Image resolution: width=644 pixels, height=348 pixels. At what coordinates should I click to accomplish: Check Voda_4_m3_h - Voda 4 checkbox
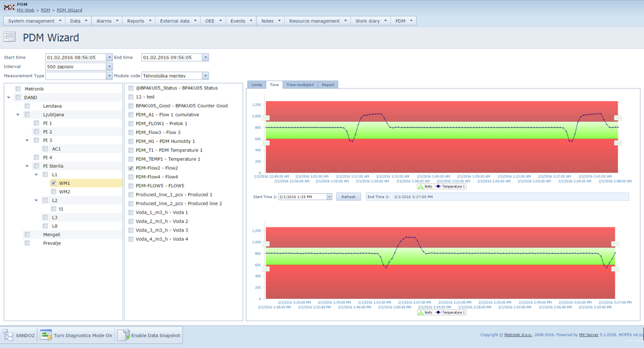pos(131,239)
